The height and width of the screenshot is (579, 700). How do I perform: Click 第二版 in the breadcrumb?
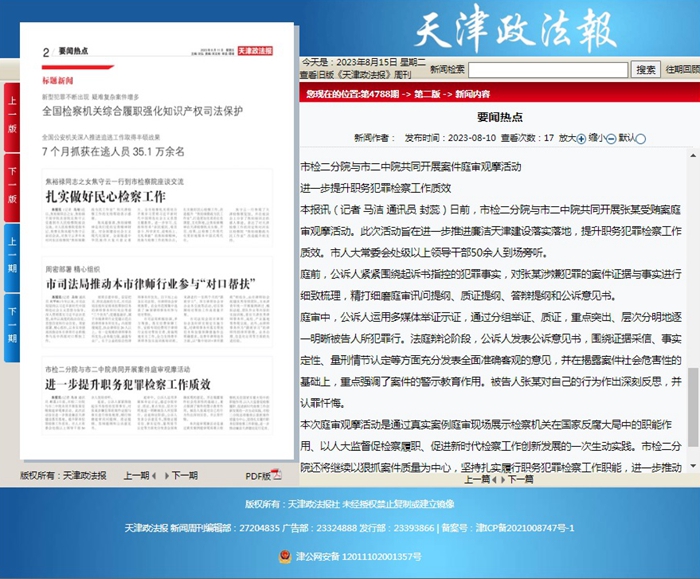[x=427, y=94]
